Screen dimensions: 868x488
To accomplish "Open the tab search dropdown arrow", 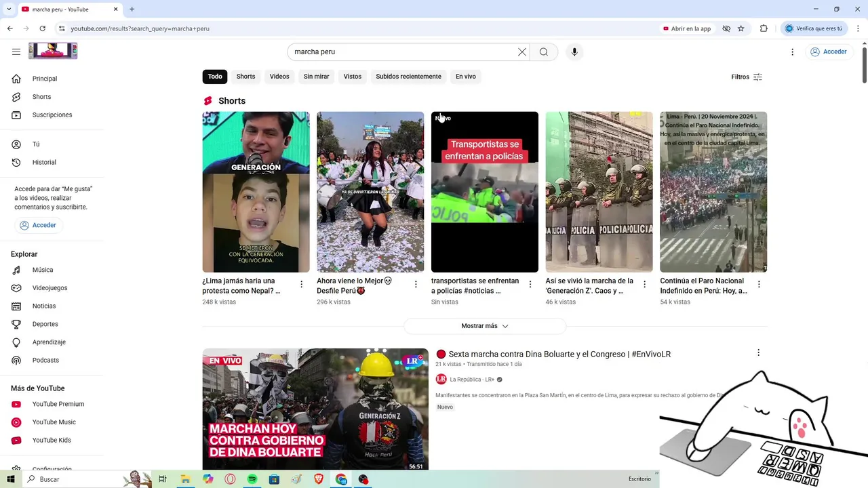I will (9, 9).
